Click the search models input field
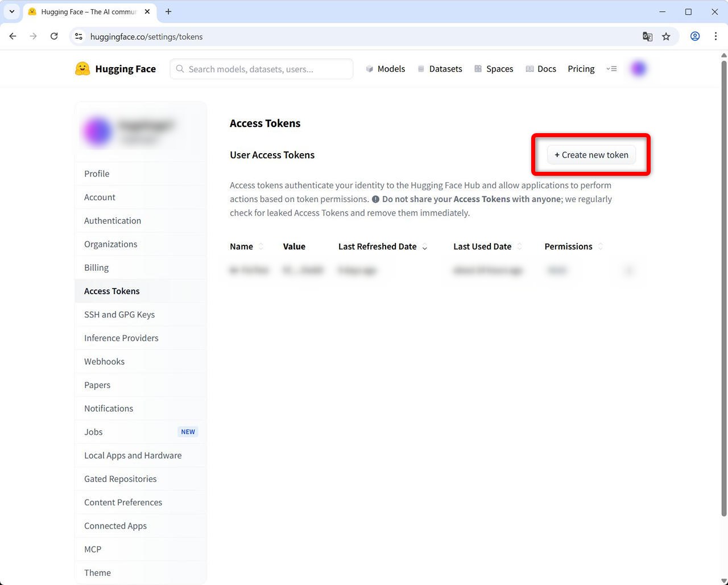This screenshot has width=728, height=585. click(x=262, y=69)
